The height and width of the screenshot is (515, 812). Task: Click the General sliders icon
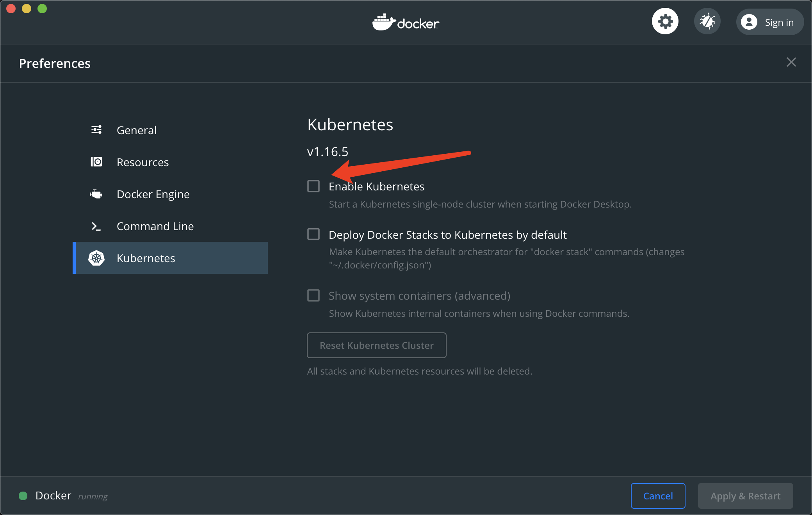[x=96, y=130]
